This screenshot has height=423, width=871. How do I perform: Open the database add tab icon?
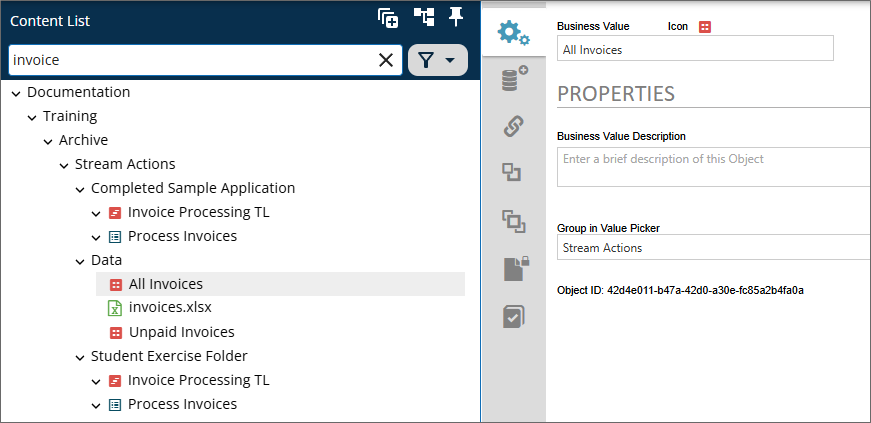[x=514, y=80]
